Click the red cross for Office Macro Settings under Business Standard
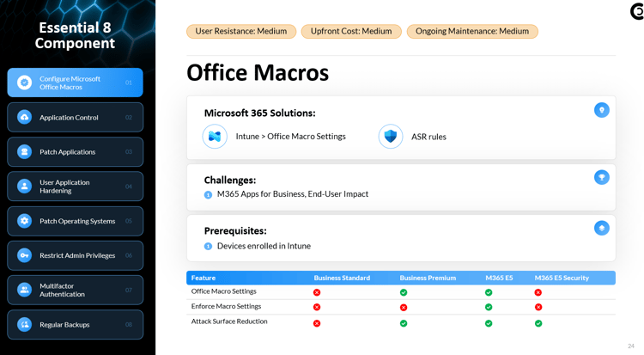Viewport: 644px width, 355px height. click(317, 292)
